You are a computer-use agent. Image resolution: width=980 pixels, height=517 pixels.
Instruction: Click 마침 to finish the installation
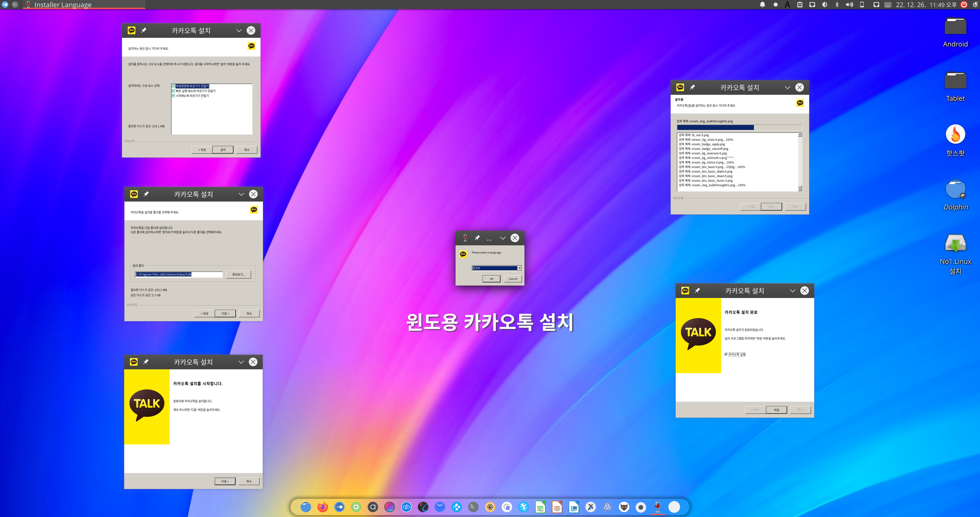coord(776,410)
